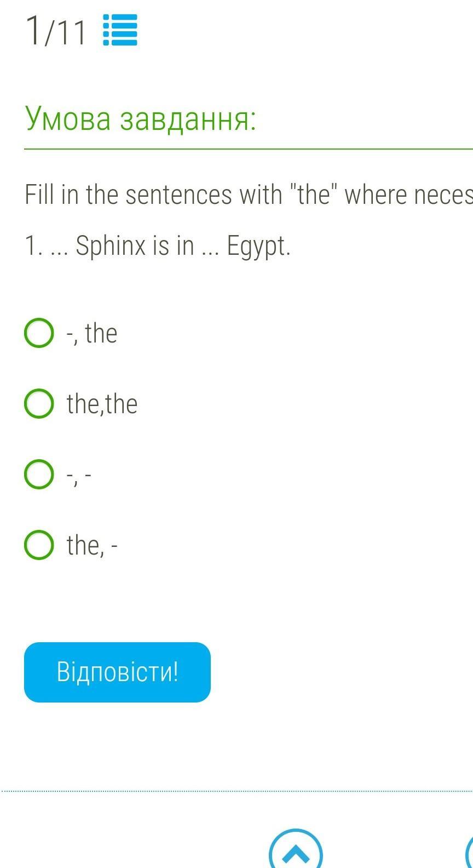Mark the "-, -" radio option
Viewport: 473px width, 868px height.
[39, 475]
